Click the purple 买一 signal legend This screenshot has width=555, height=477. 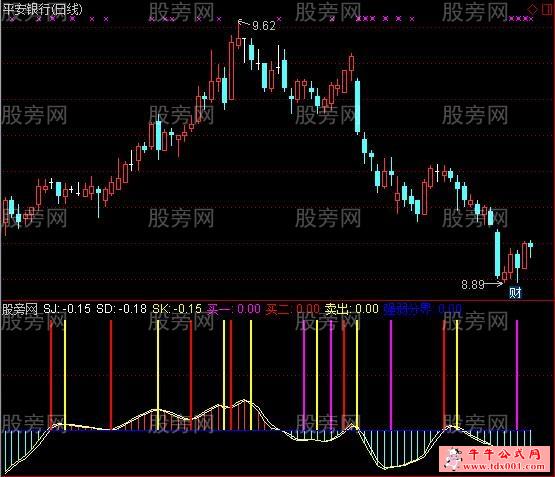234,309
